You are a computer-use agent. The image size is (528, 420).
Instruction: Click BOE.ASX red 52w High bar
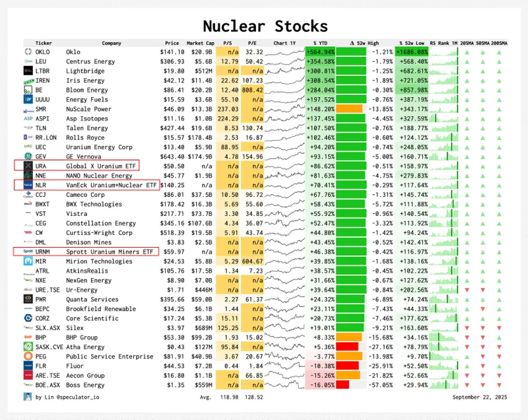[x=343, y=384]
